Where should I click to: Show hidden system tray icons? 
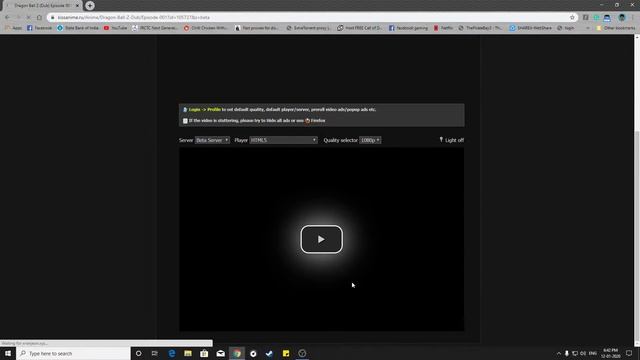[559, 353]
